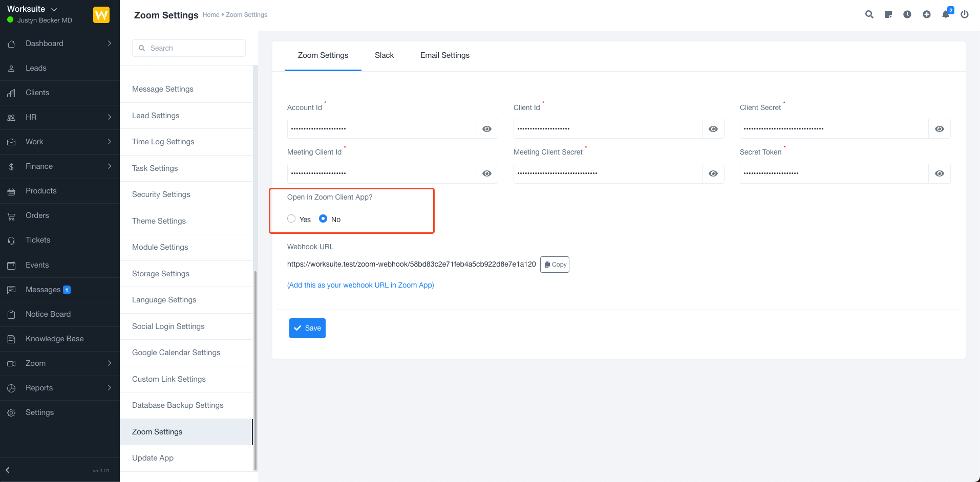Screen dimensions: 980x482
Task: Open Update App settings page
Action: click(186, 458)
